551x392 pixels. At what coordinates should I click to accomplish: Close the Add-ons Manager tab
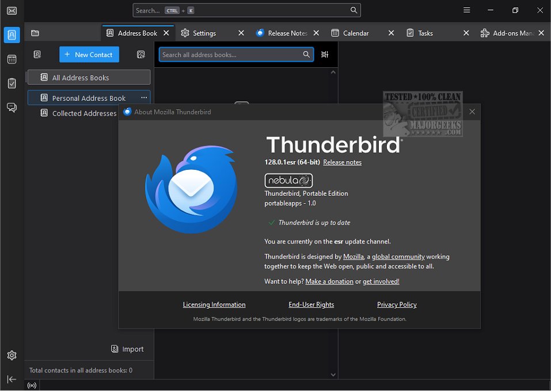click(x=541, y=33)
